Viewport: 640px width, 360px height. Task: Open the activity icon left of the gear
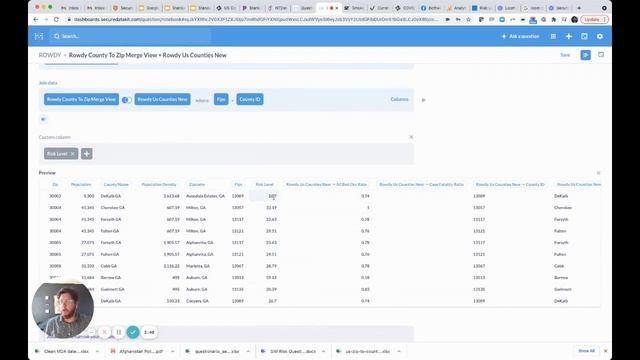click(584, 36)
